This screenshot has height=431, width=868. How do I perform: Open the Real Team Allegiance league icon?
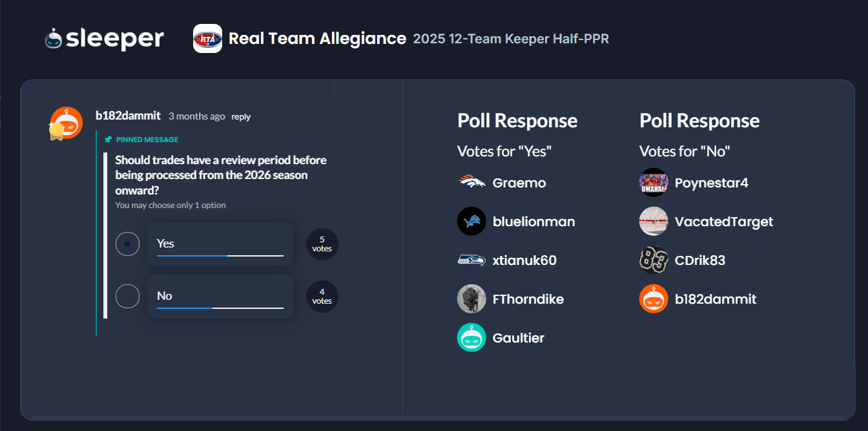tap(207, 39)
